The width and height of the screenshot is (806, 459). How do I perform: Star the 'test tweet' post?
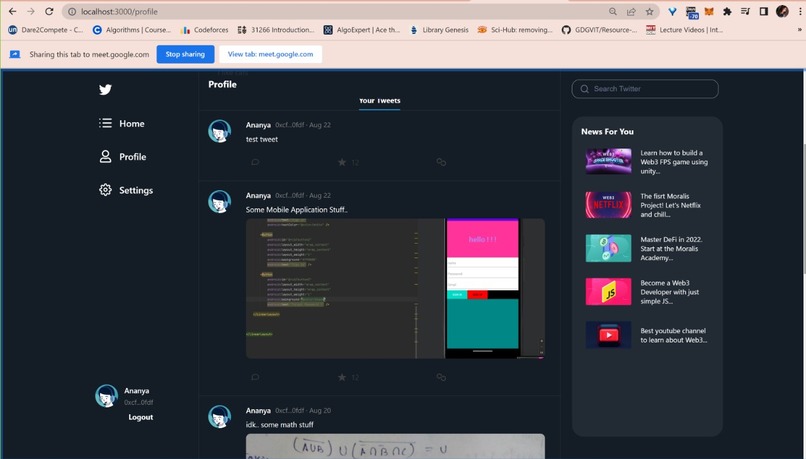click(x=342, y=162)
